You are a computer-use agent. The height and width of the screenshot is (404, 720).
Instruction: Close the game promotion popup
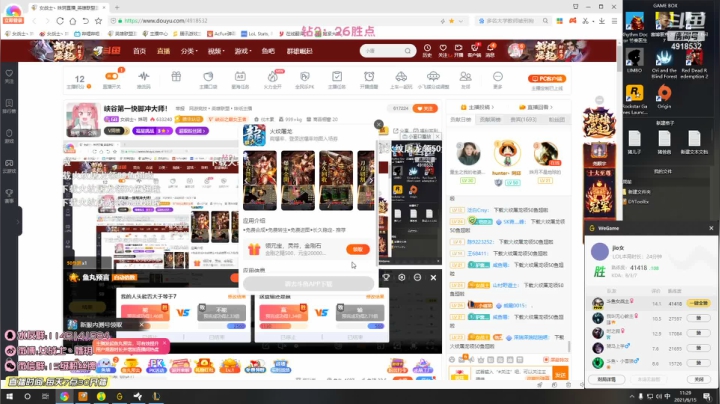tap(378, 124)
